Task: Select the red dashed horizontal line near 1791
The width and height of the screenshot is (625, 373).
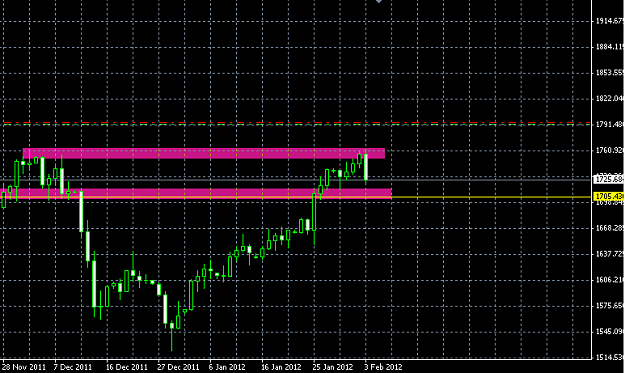Action: (x=297, y=123)
